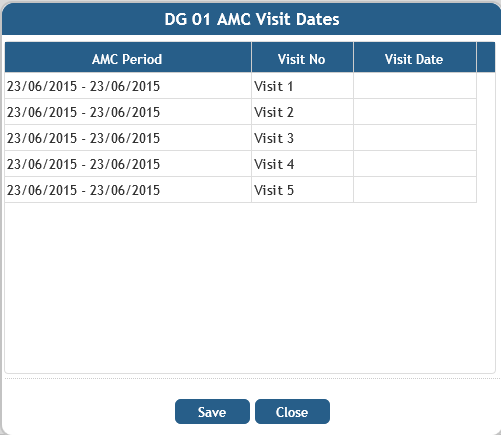This screenshot has height=435, width=501.
Task: Click the AMC Period cell in Visit 1 row
Action: pyautogui.click(x=128, y=86)
